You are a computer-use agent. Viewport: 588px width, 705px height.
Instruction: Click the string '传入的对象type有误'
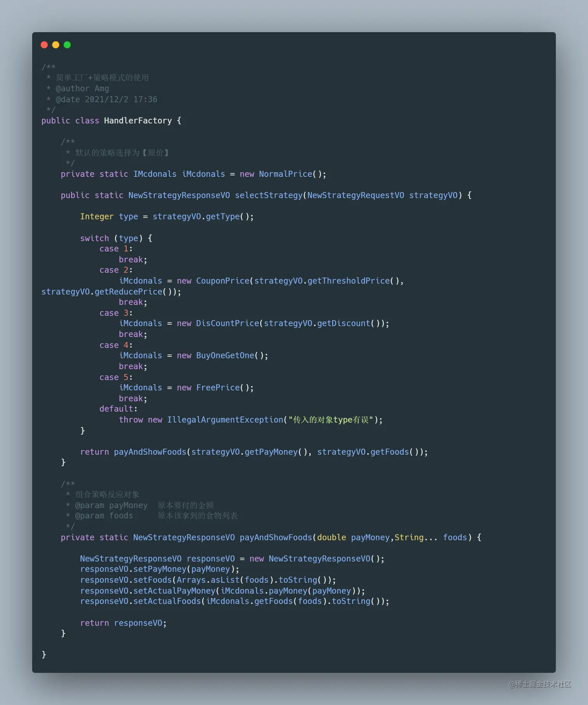[x=331, y=420]
